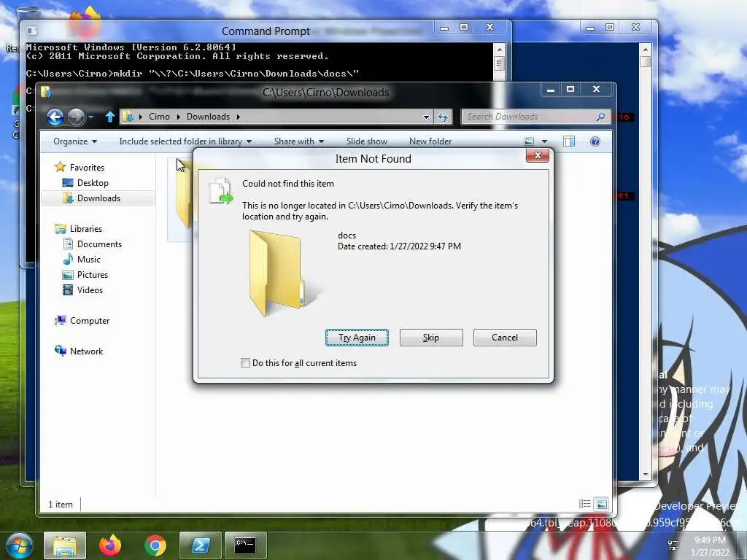Viewport: 747px width, 560px height.
Task: Open File Explorer from the taskbar
Action: point(65,545)
